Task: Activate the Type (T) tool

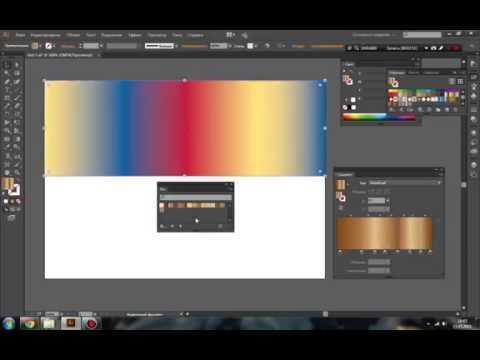Action: (7, 90)
